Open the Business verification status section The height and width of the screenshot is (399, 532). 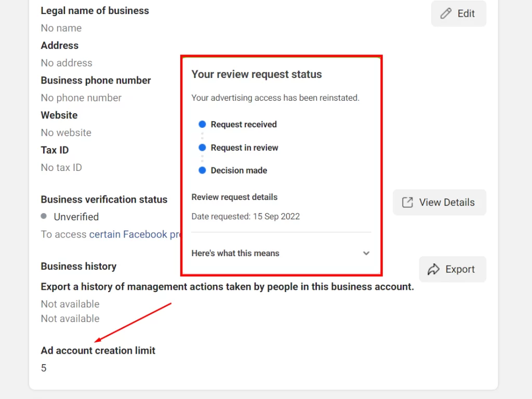pyautogui.click(x=104, y=199)
